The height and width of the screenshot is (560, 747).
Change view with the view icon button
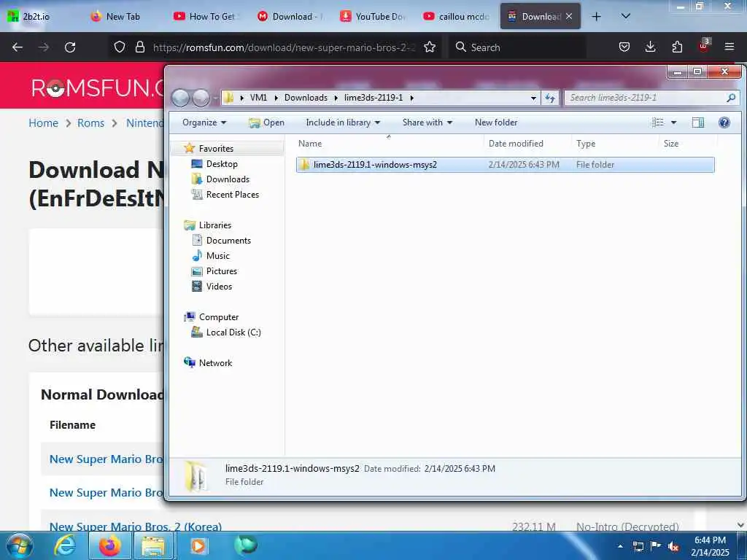point(658,122)
